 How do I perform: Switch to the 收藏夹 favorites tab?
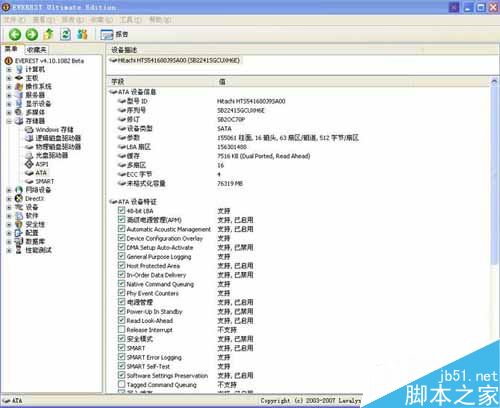click(x=37, y=50)
